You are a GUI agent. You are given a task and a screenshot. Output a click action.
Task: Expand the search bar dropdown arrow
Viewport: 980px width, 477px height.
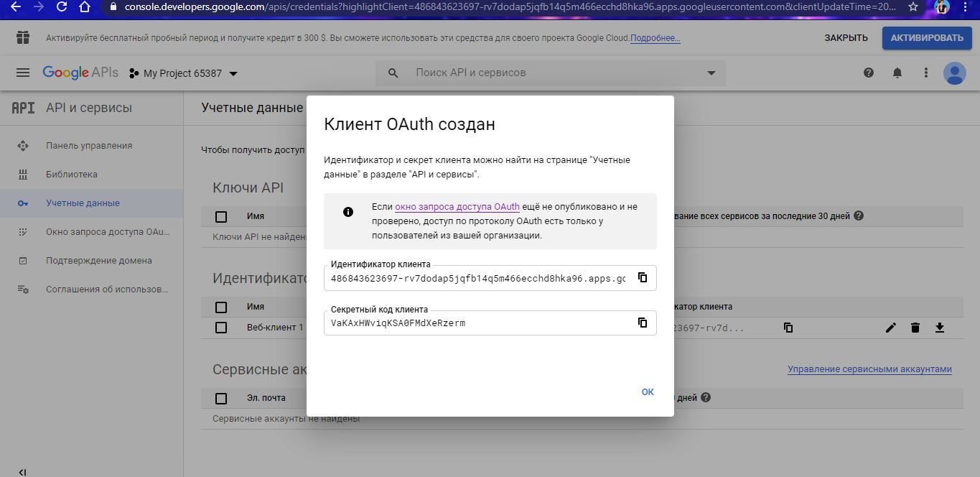coord(711,73)
